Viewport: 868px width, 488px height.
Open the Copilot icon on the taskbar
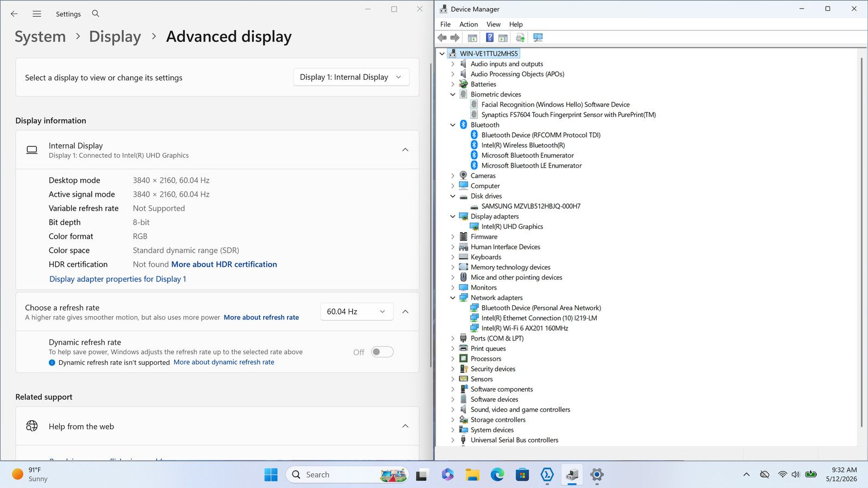[x=447, y=475]
